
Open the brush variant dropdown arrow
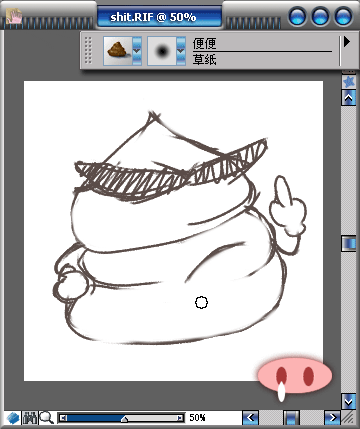(181, 51)
